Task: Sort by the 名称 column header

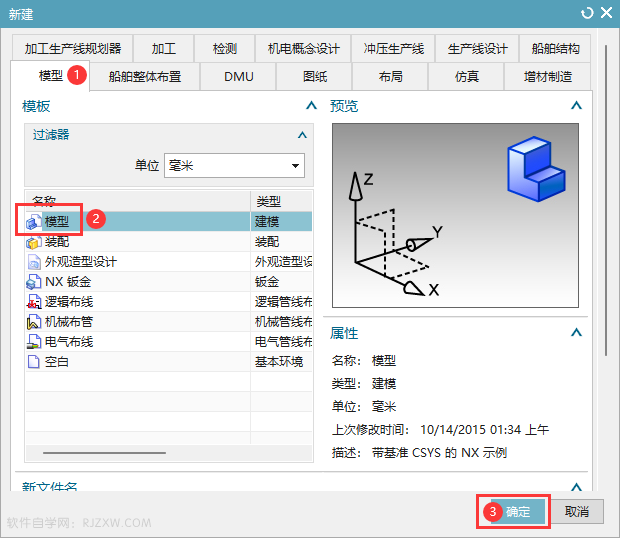Action: [x=138, y=201]
